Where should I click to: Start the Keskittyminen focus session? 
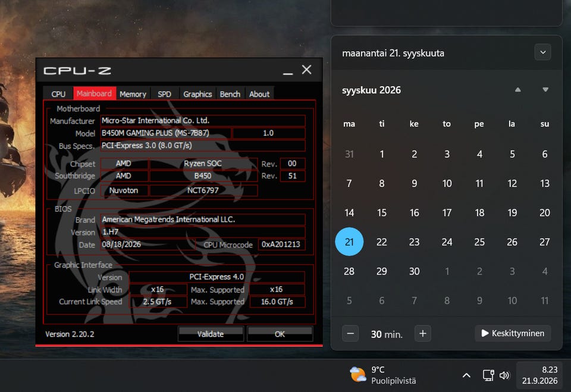513,333
